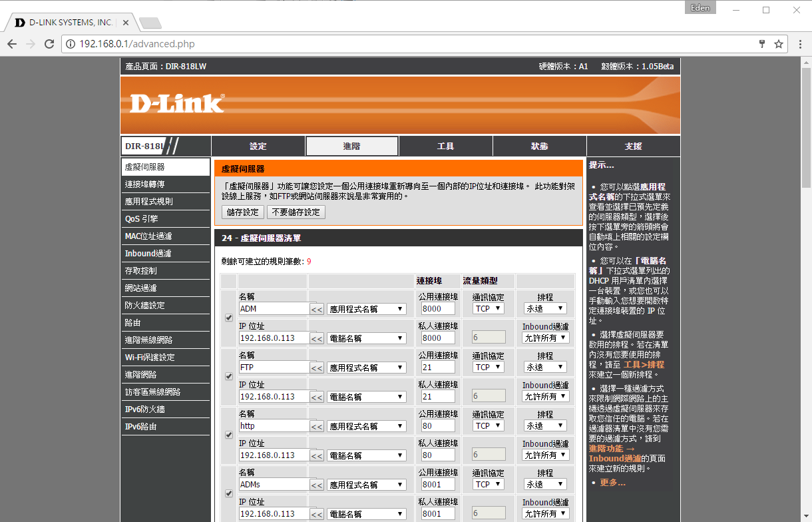Click the site info icon in address bar

[71, 44]
